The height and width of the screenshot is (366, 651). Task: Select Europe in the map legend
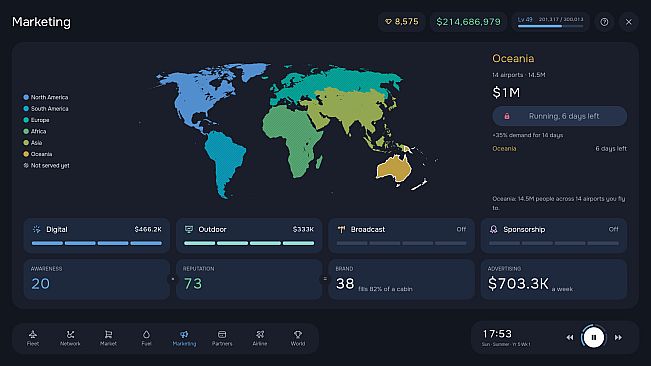pos(36,120)
